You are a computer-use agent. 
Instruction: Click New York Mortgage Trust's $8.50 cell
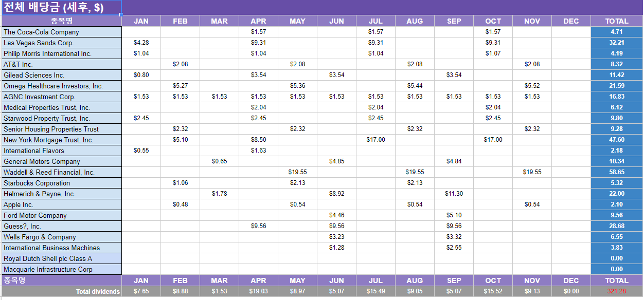(x=258, y=140)
